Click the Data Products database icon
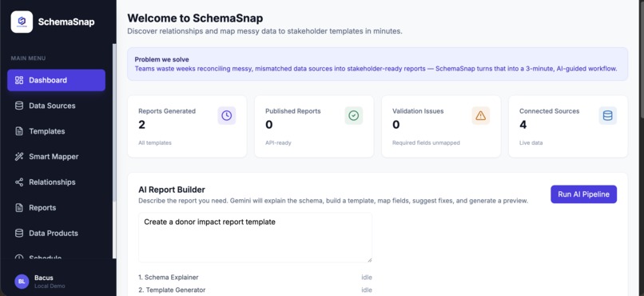644x296 pixels. [19, 233]
